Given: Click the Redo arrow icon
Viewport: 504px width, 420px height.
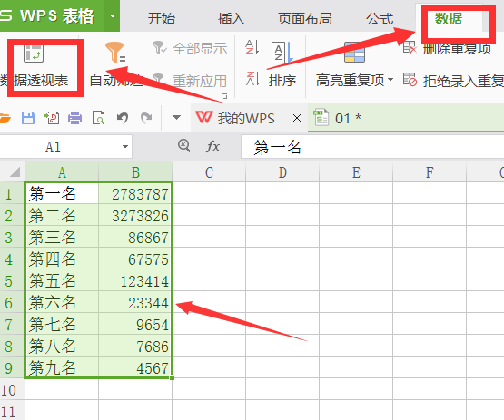Looking at the screenshot, I should pos(146,118).
